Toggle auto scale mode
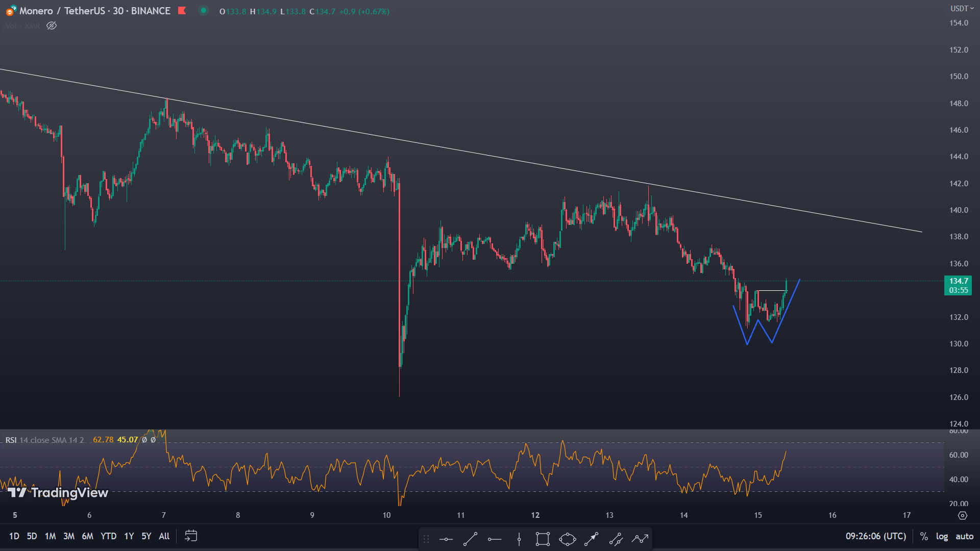Viewport: 980px width, 551px height. click(x=964, y=536)
